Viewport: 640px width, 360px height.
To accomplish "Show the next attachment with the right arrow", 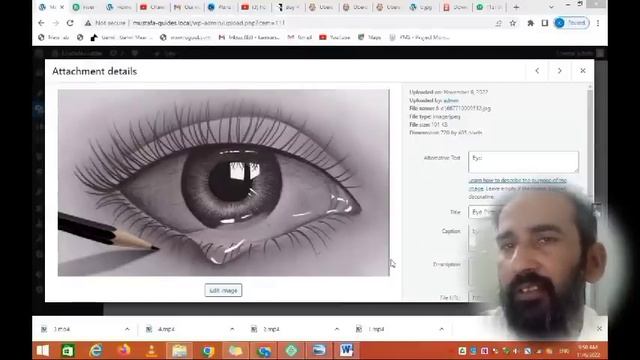I will 560,71.
